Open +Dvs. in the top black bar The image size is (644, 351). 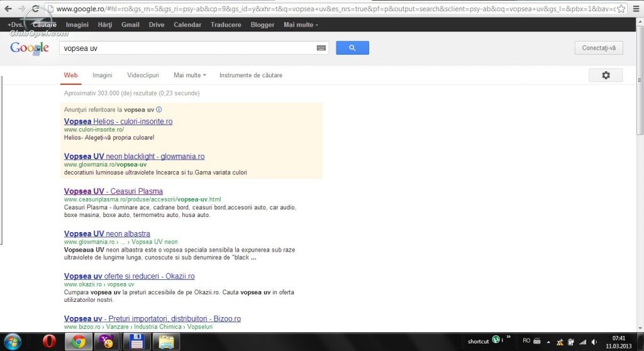click(15, 25)
